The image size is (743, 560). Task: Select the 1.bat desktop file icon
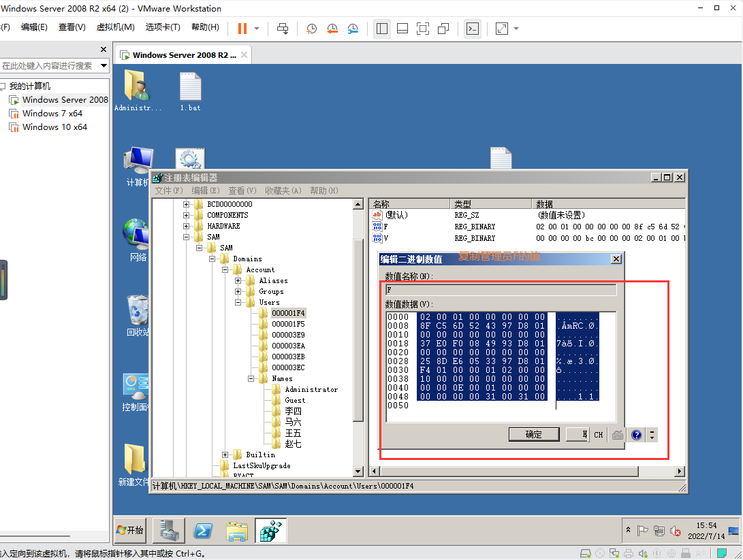coord(191,91)
